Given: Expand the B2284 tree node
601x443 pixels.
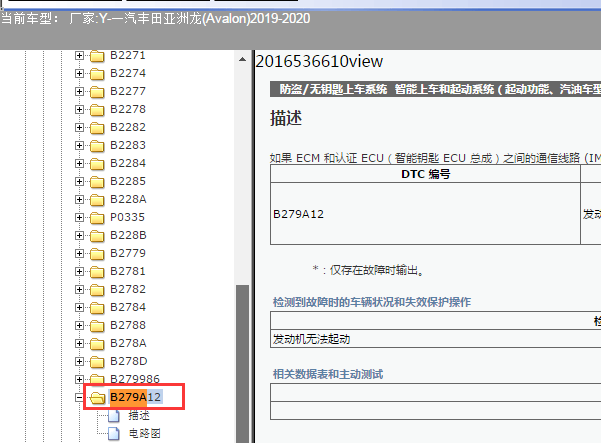Looking at the screenshot, I should point(79,164).
